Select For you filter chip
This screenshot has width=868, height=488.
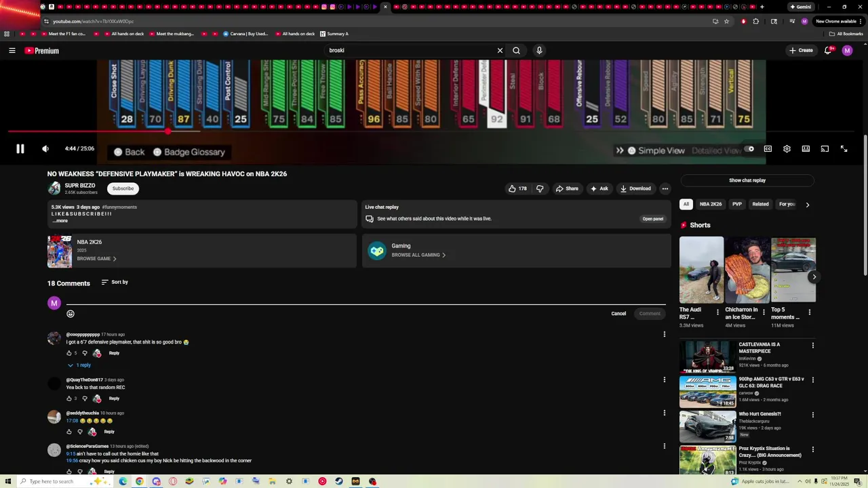click(787, 204)
